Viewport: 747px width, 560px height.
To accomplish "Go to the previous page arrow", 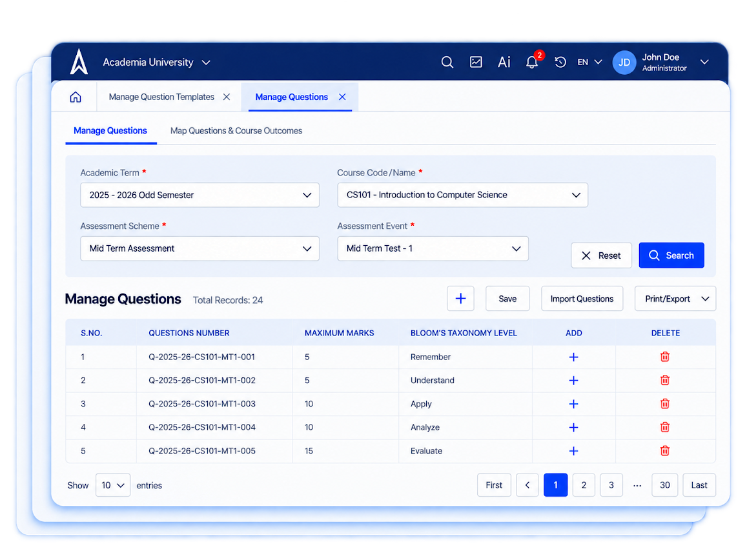I will (527, 485).
